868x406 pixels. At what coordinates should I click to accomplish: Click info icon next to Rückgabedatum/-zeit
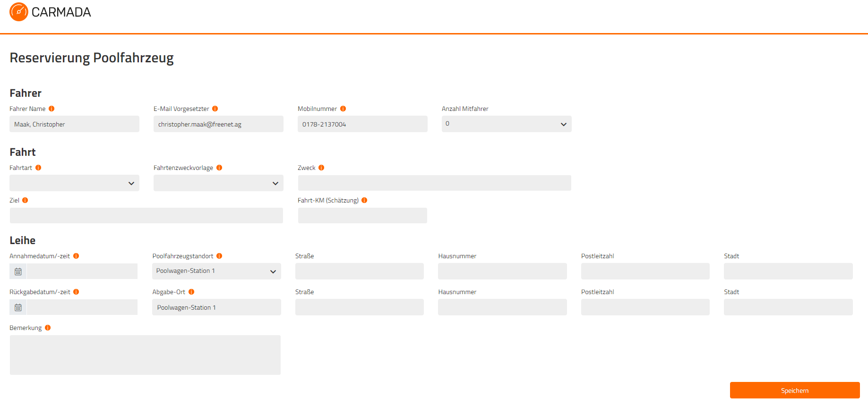76,292
